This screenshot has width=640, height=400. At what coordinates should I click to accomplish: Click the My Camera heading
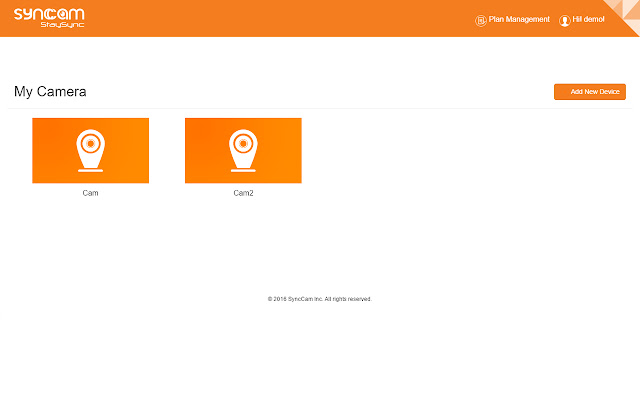[x=50, y=91]
